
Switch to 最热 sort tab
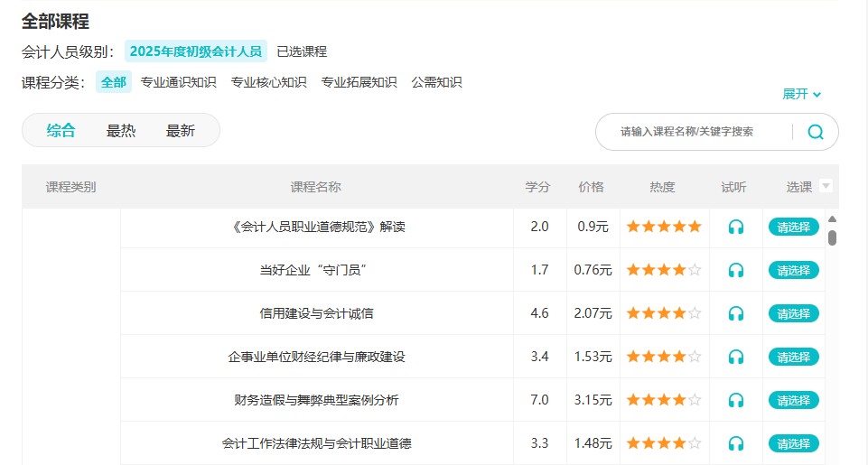coord(121,130)
